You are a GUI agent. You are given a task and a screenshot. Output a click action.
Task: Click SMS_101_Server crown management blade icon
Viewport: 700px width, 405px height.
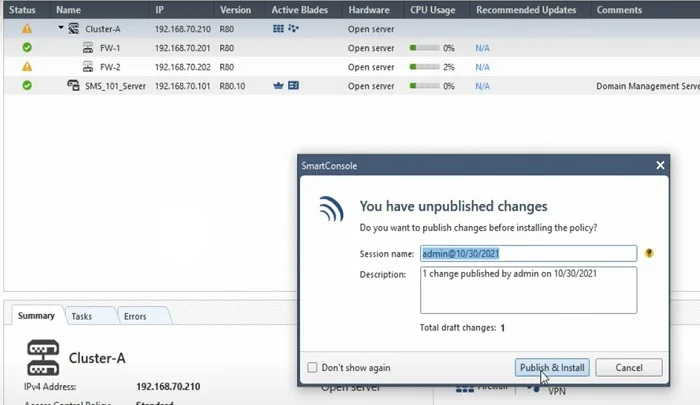[278, 86]
